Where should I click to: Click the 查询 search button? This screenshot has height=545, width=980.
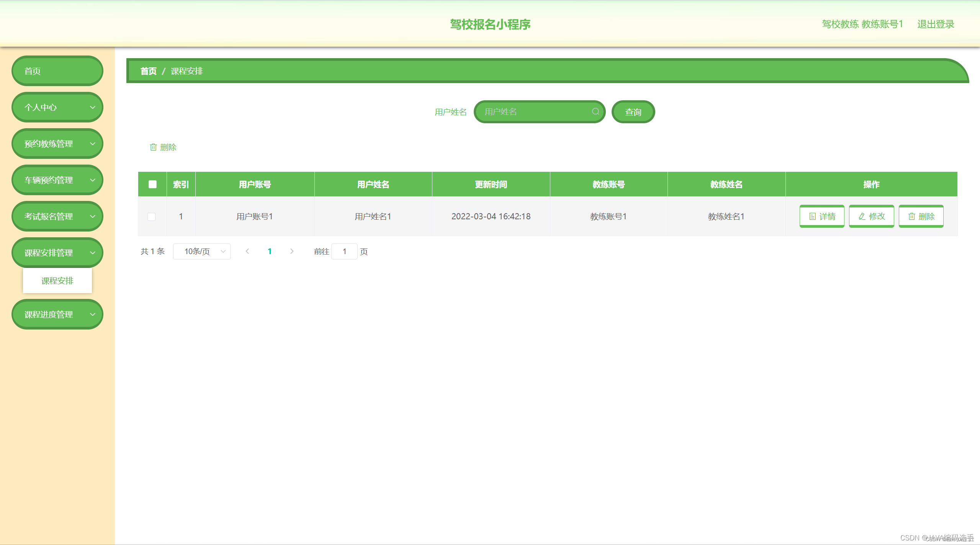(x=633, y=112)
